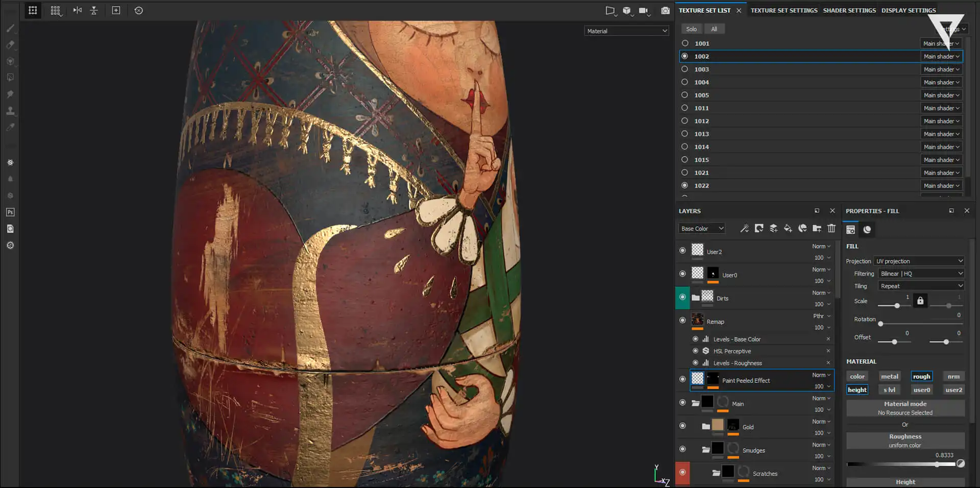980x488 pixels.
Task: Hide the Dirts layer group
Action: click(682, 298)
